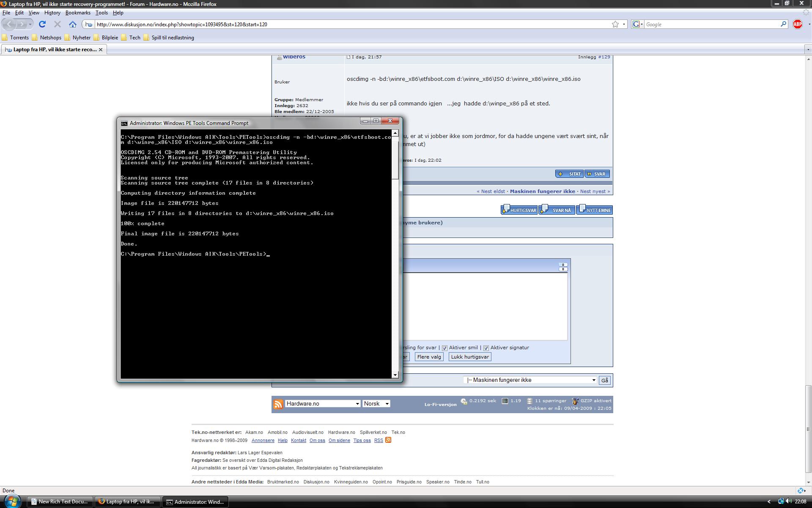Click the Windows Start orb
Screen dimensions: 812x508
pyautogui.click(x=12, y=502)
